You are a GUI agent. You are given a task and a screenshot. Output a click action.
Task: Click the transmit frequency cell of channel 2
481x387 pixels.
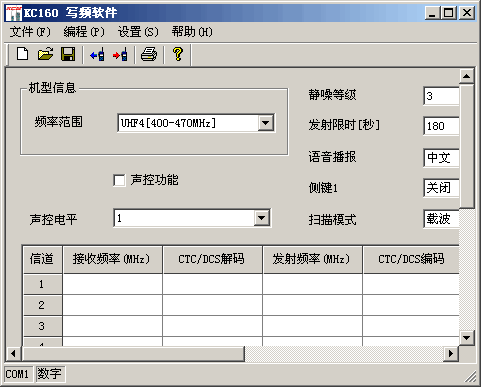[312, 305]
